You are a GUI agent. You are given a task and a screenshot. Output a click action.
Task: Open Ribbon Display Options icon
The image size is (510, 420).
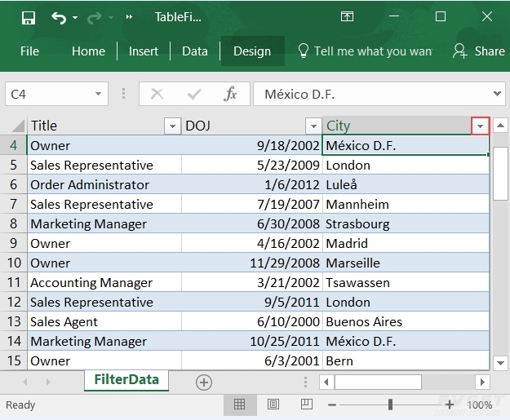click(347, 17)
